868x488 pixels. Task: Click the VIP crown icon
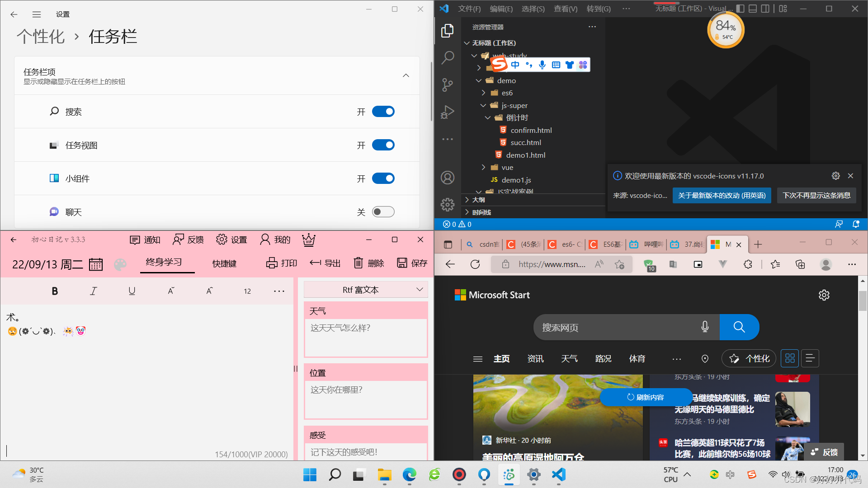pos(309,239)
